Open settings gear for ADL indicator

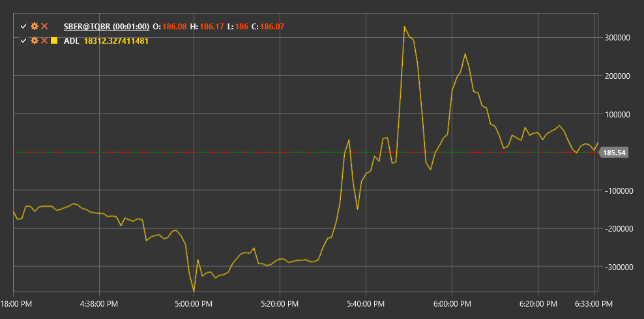click(x=35, y=40)
